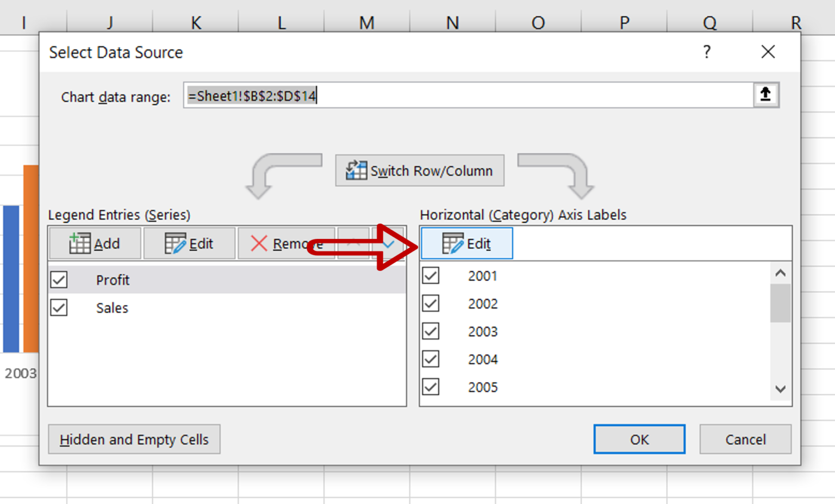Screen dimensions: 835x504
Task: Click the collapse range dialog arrow icon
Action: click(x=765, y=94)
